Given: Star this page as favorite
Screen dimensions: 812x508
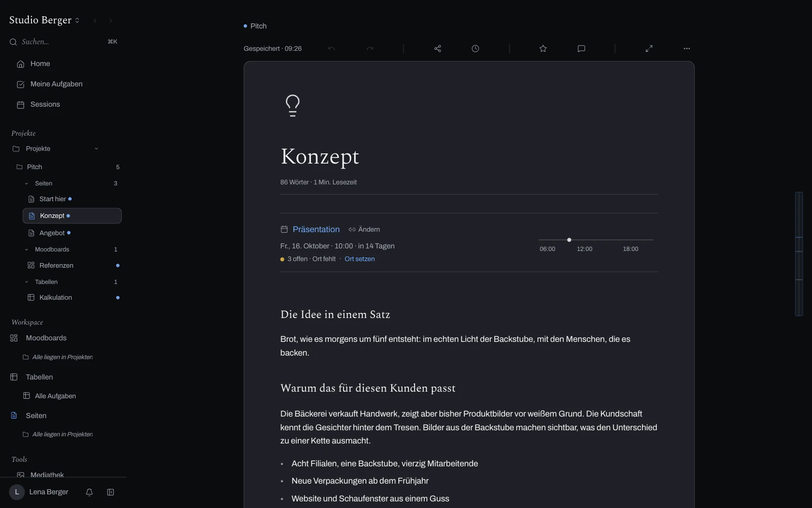Looking at the screenshot, I should [543, 49].
